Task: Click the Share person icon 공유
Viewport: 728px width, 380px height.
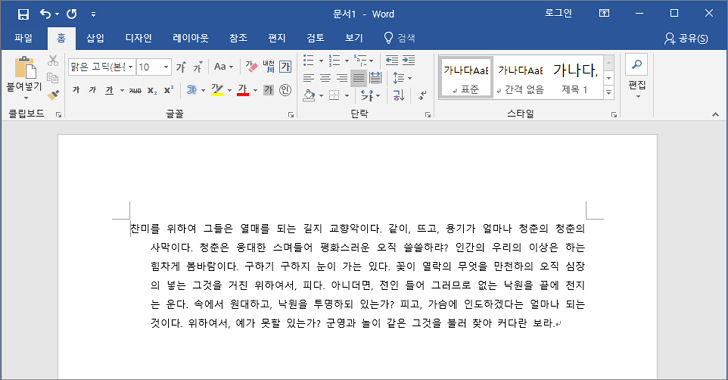Action: click(686, 38)
